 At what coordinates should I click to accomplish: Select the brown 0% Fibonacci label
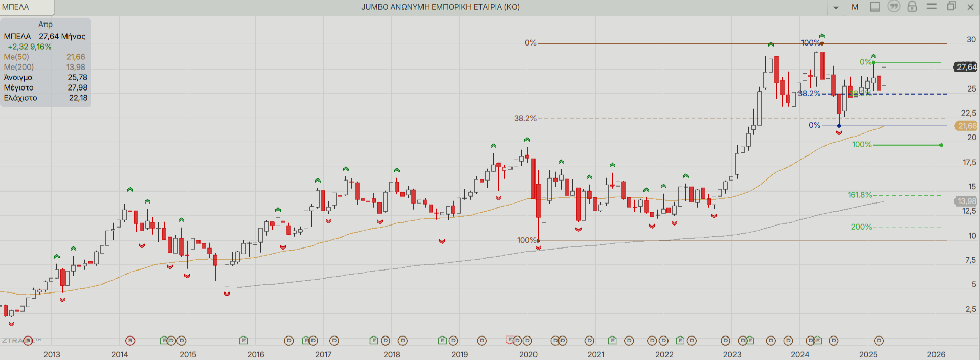[x=530, y=43]
